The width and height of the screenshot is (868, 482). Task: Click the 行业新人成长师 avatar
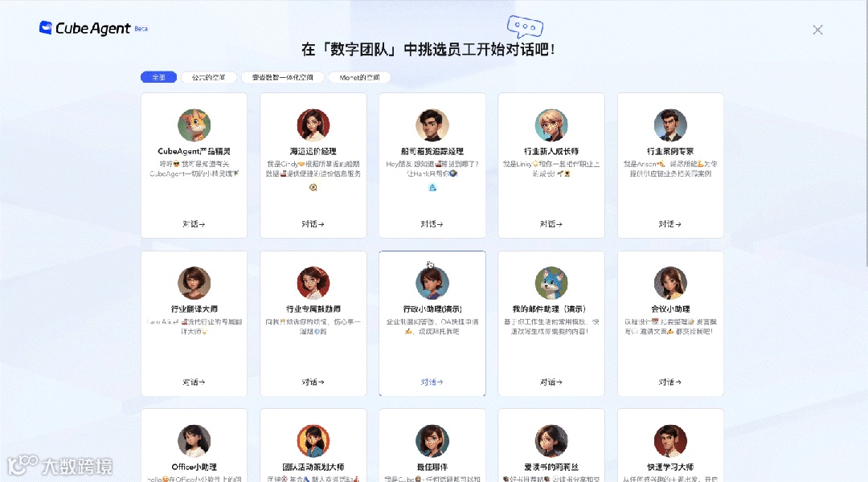point(551,125)
